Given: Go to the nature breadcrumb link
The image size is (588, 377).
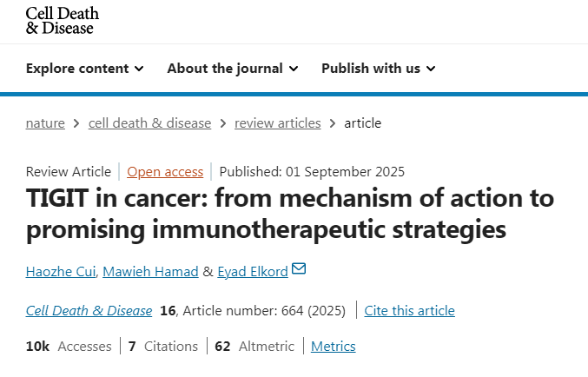Looking at the screenshot, I should click(45, 123).
